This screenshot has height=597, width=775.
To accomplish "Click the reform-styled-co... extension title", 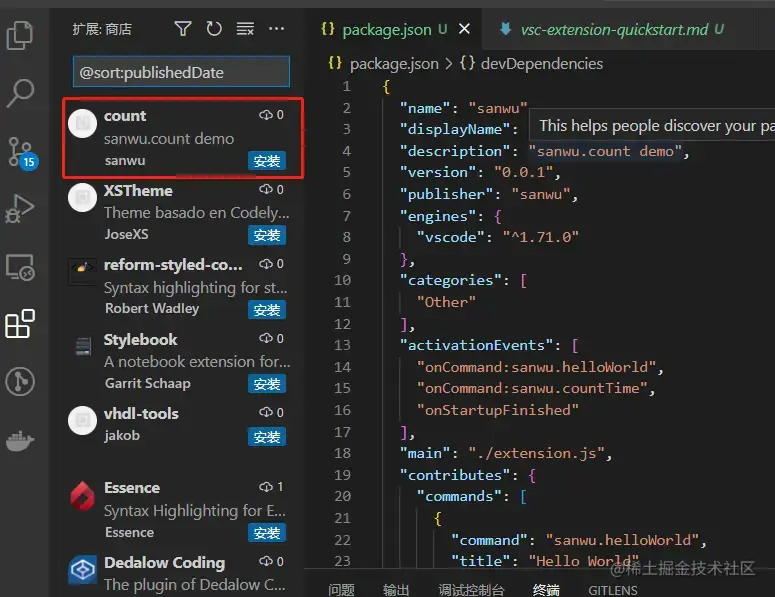I will click(x=173, y=265).
